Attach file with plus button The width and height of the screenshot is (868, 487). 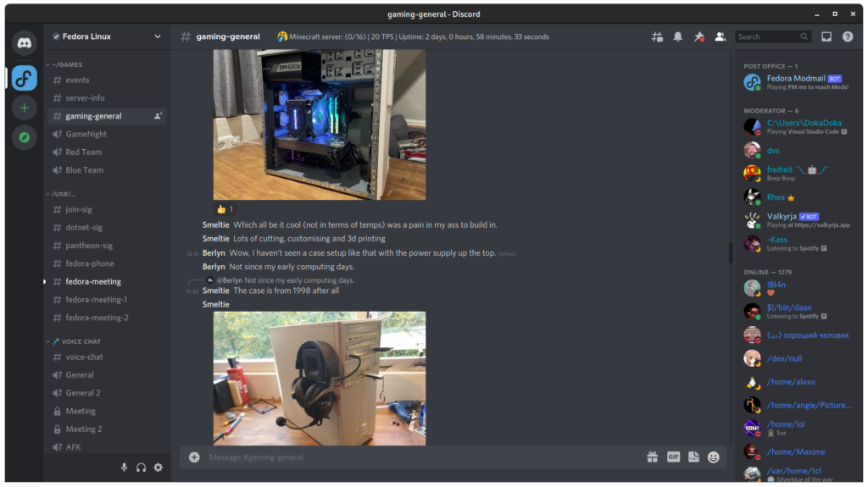click(194, 457)
